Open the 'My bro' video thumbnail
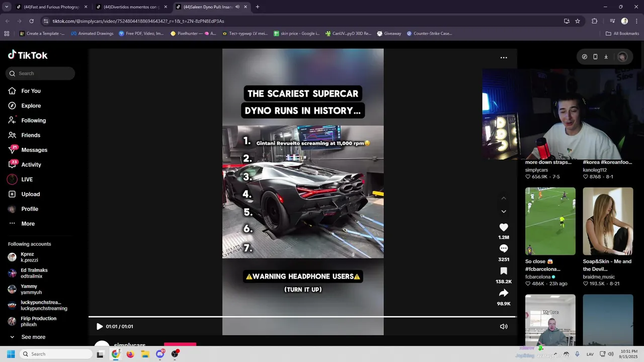 550,320
